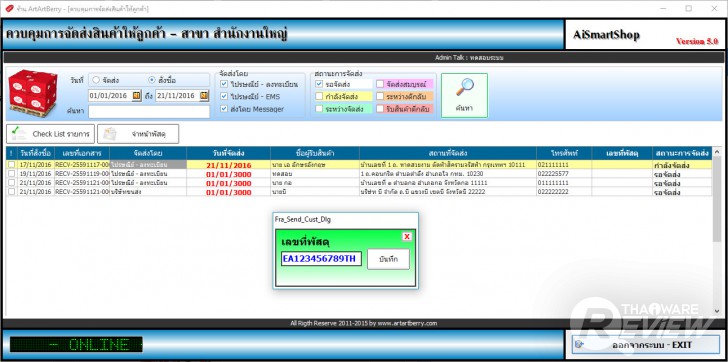This screenshot has width=728, height=362.
Task: Minimize the ArtArtBerry window
Action: point(663,8)
